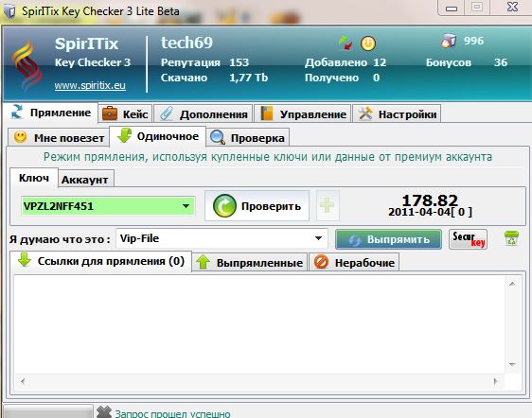Viewport: 532px width, 418px height.
Task: Open the Vip-File service dropdown
Action: coord(222,238)
